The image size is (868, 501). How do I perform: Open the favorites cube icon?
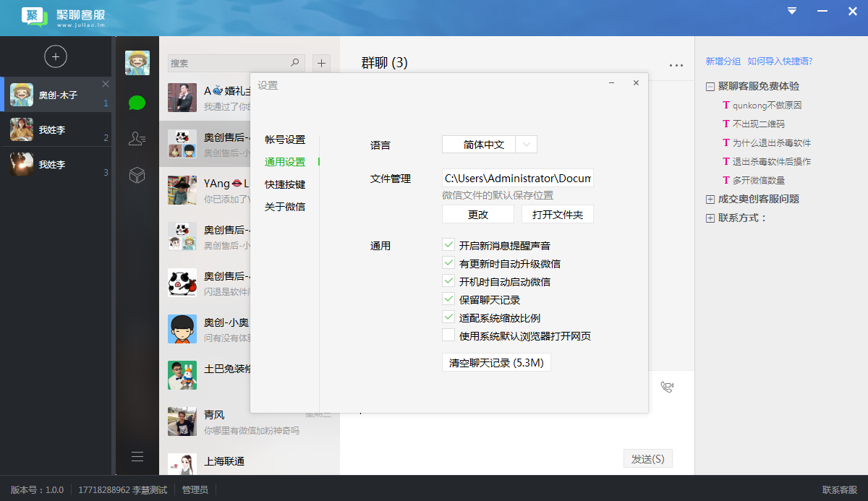click(x=137, y=175)
